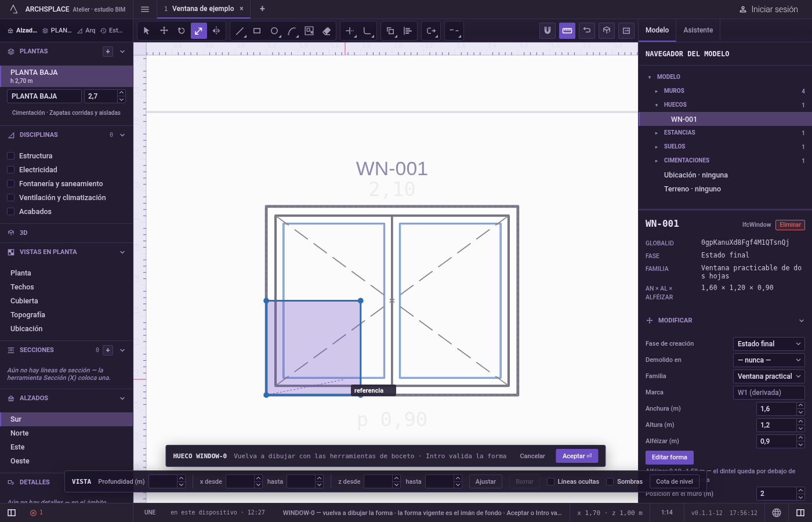Screen dimensions: 812x522
Task: Click the Anchura value field
Action: pos(776,409)
